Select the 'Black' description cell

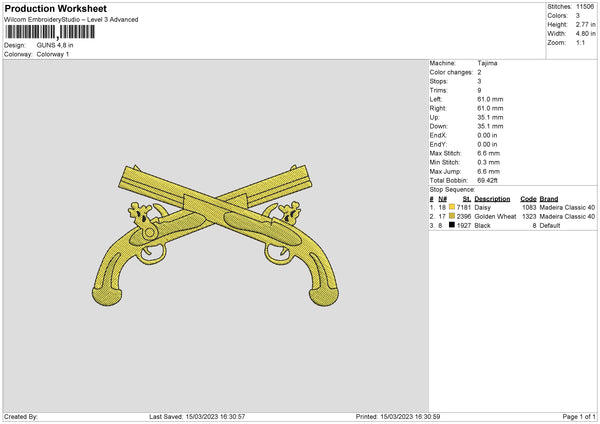(482, 226)
